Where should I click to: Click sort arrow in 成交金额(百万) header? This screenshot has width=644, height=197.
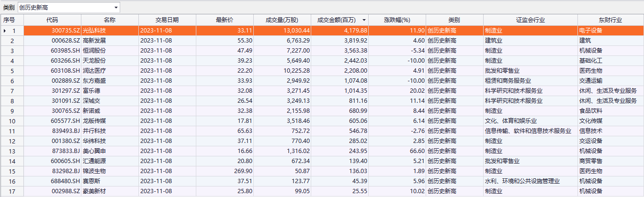[x=365, y=20]
